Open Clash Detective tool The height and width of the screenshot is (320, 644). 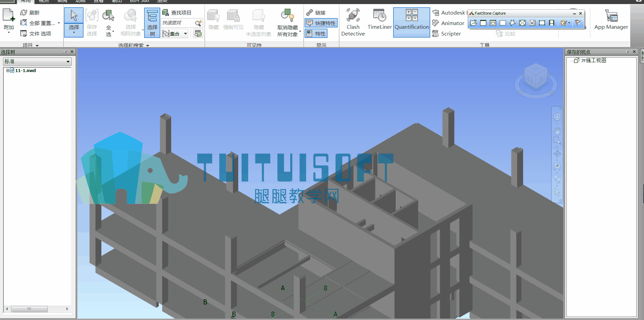pos(353,22)
